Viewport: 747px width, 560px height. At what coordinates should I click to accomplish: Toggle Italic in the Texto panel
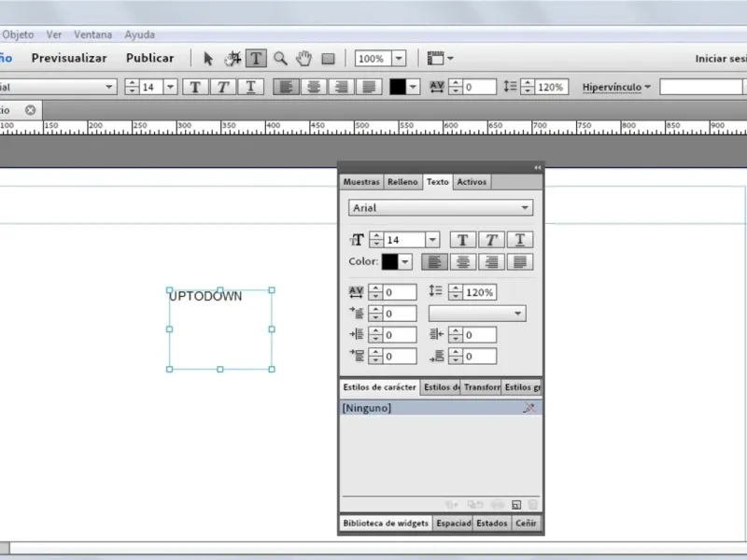[x=491, y=240]
